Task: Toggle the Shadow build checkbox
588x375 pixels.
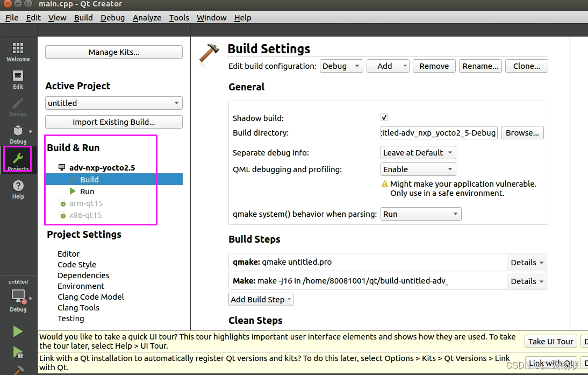Action: tap(384, 117)
